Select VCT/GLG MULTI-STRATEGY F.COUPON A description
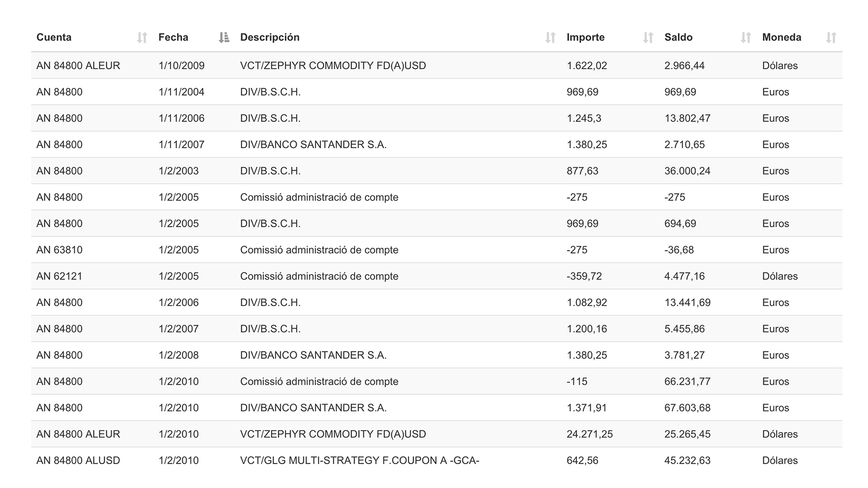This screenshot has width=868, height=488. point(359,461)
